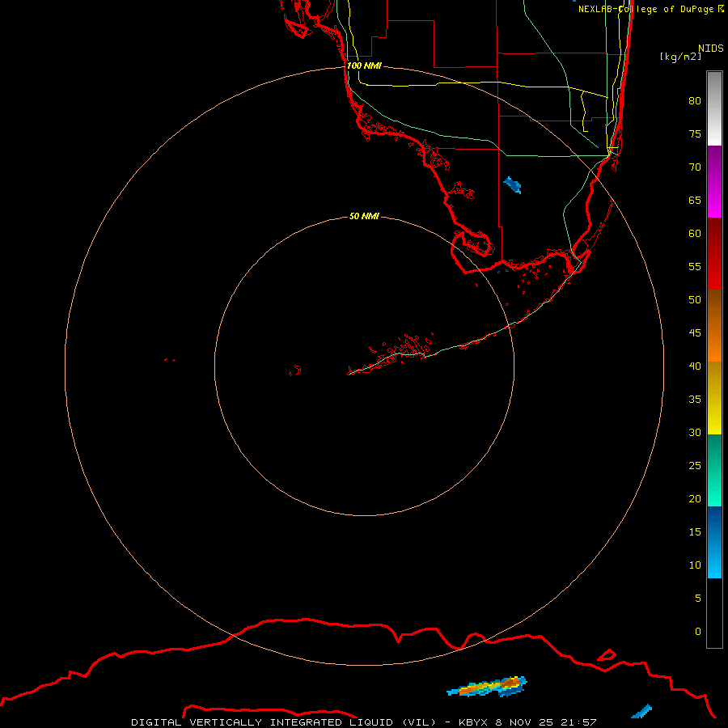Click the 10 value on color scale

[695, 565]
